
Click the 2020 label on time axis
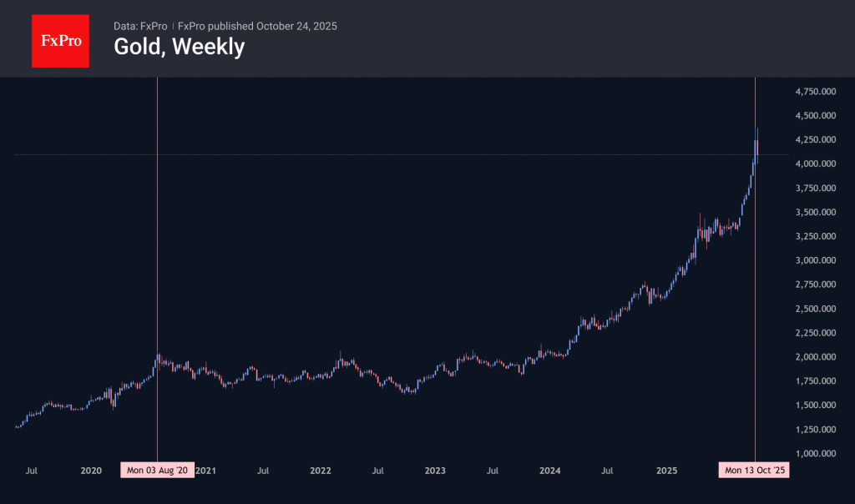click(x=91, y=471)
